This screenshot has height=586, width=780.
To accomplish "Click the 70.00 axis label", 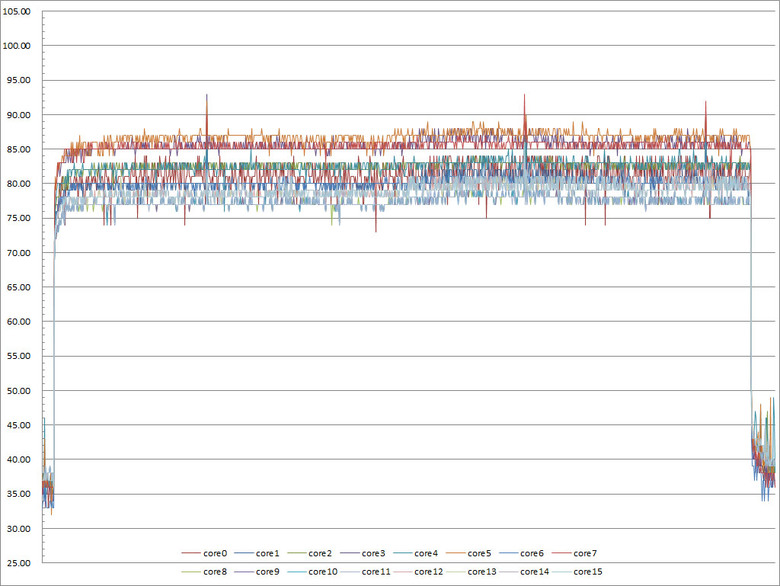I will (19, 253).
